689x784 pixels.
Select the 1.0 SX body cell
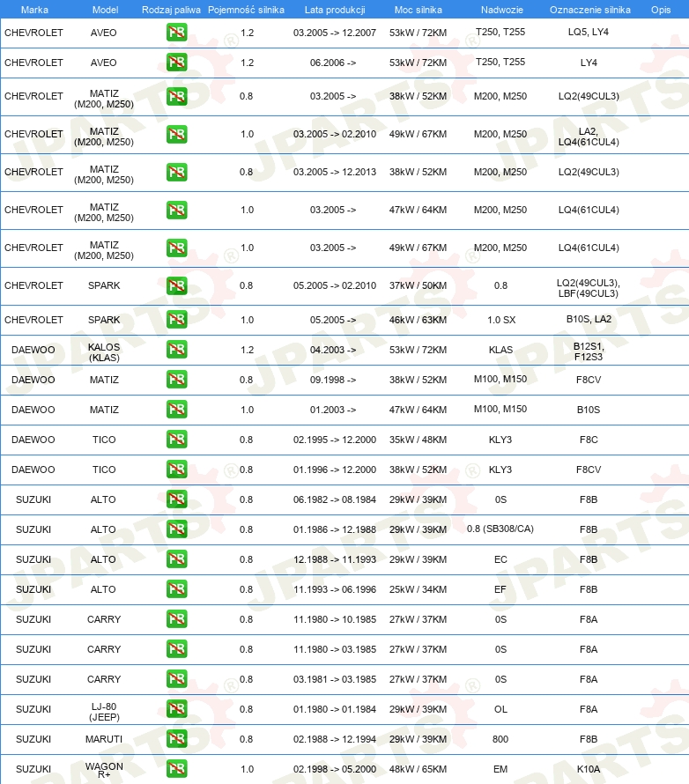pos(501,320)
